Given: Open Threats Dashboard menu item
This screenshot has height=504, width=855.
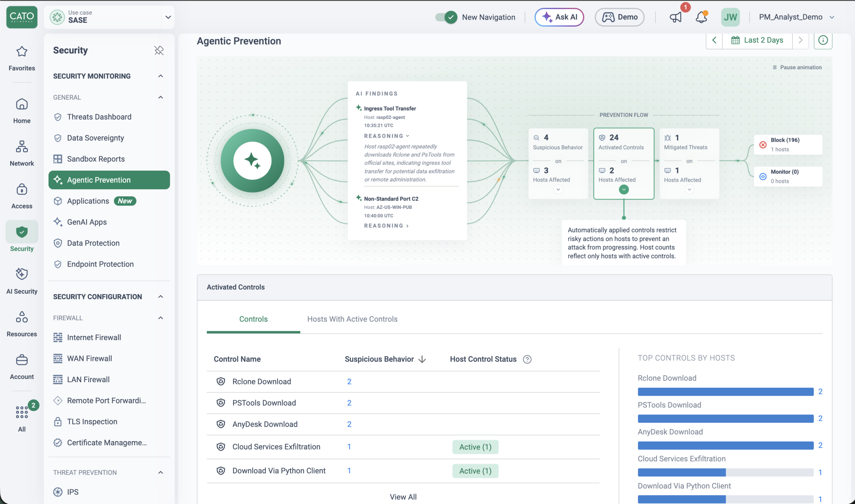Looking at the screenshot, I should [x=109, y=117].
